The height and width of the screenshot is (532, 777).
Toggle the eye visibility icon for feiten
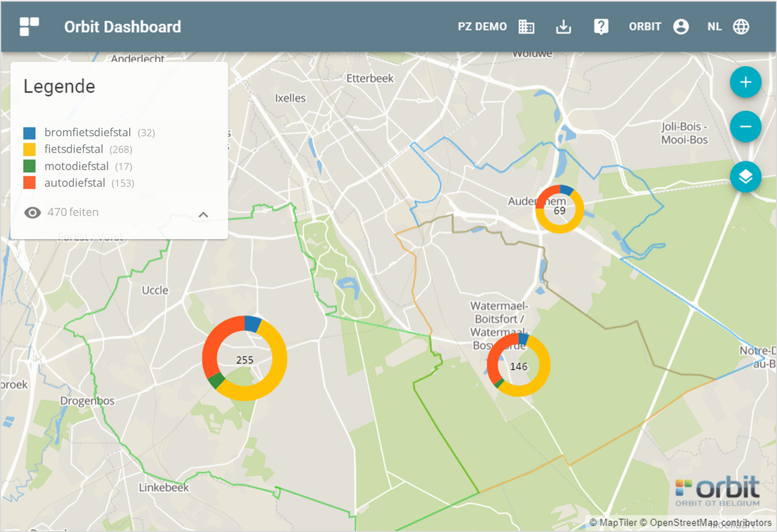[33, 213]
